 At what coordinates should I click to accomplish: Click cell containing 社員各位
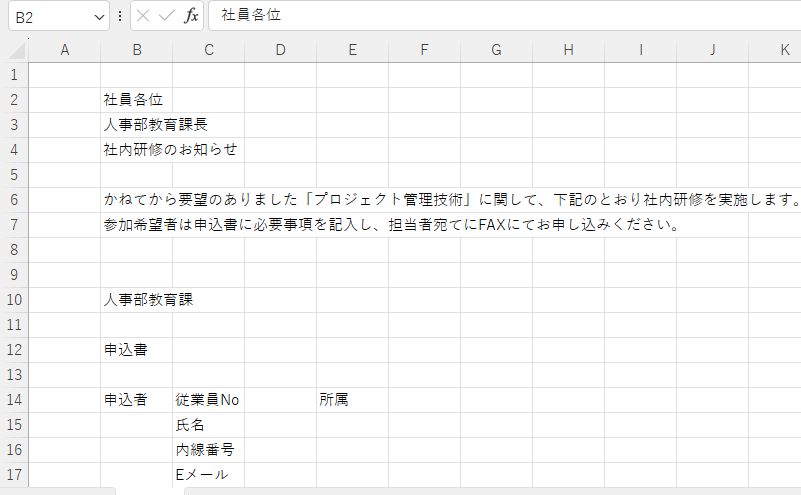click(136, 100)
